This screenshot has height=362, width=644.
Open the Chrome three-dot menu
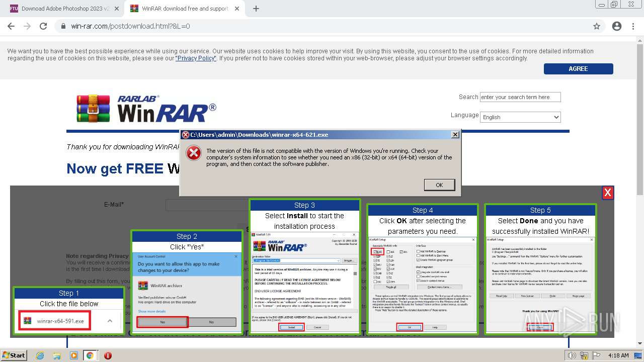633,26
